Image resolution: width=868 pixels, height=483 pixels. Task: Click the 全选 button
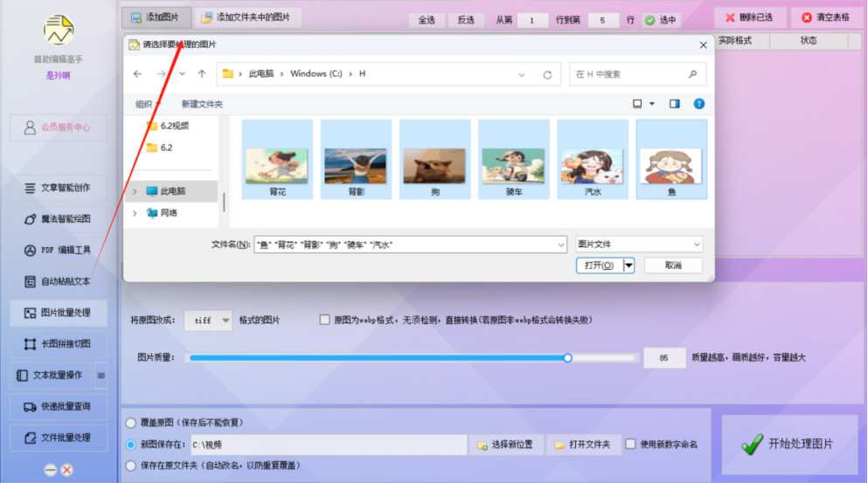coord(427,20)
